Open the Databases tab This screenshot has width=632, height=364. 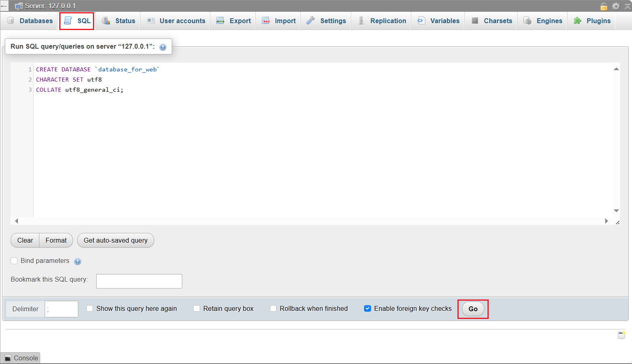[x=30, y=21]
